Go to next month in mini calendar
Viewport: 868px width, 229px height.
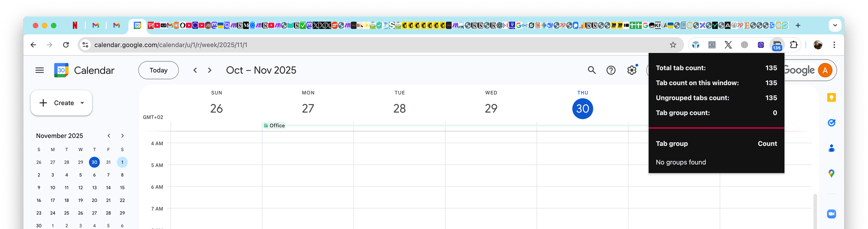pos(122,136)
